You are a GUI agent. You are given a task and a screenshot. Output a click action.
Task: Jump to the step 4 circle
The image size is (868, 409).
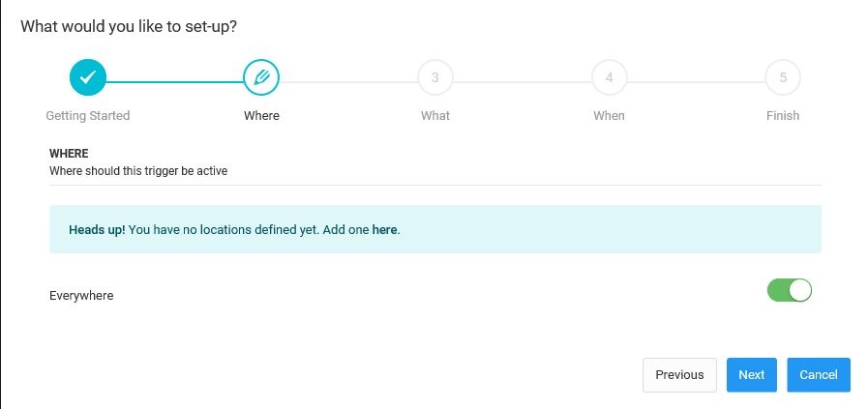pyautogui.click(x=609, y=77)
